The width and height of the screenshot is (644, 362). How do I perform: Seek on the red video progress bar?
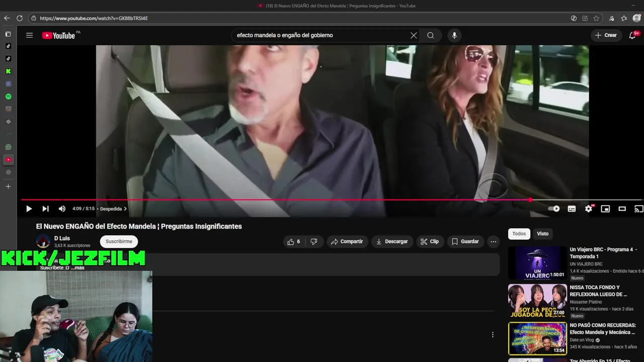click(332, 200)
